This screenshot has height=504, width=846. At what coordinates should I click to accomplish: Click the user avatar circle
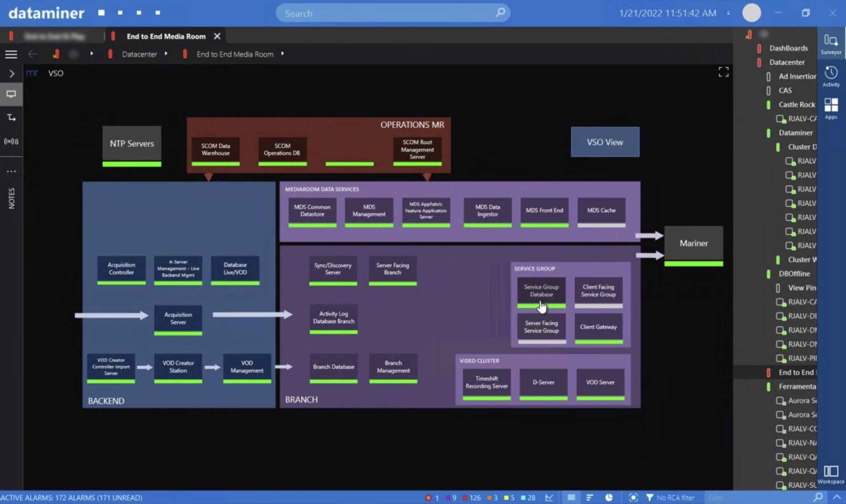[x=751, y=13]
